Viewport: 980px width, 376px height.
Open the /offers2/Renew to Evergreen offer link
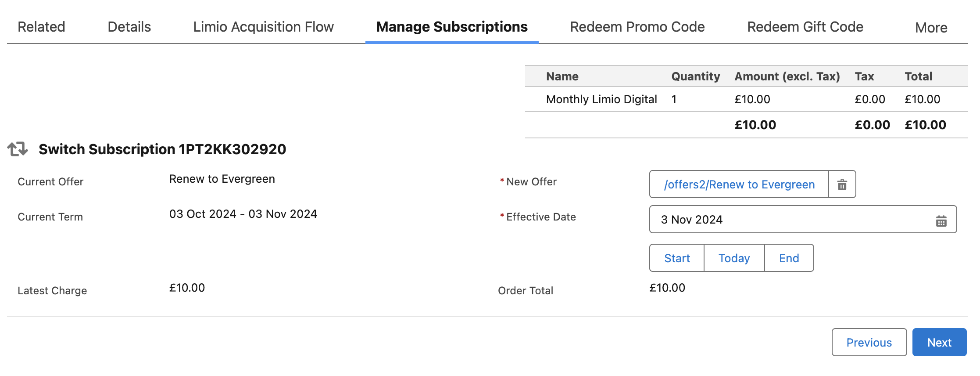point(739,184)
